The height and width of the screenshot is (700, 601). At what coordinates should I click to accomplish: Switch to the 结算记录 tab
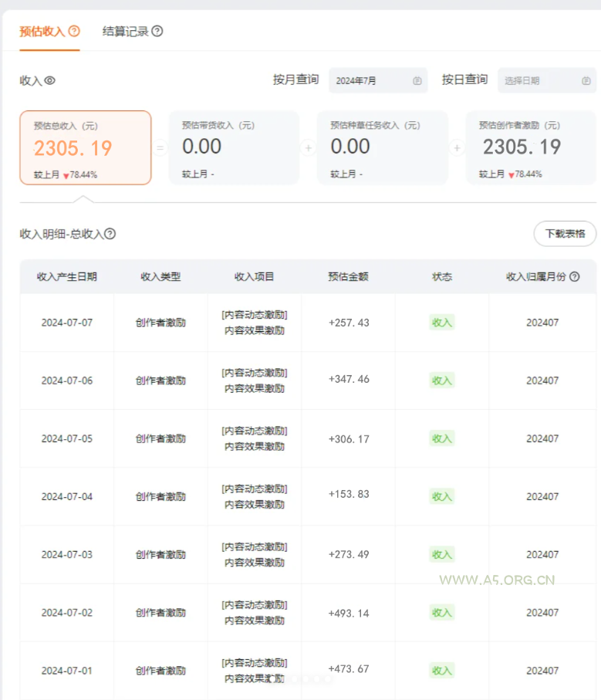125,32
